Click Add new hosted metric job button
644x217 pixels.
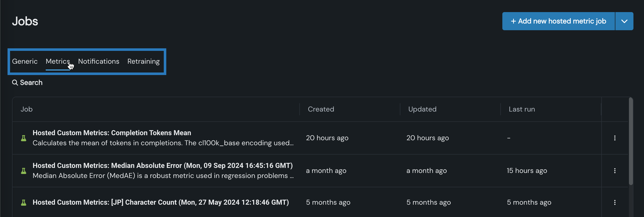tap(558, 21)
